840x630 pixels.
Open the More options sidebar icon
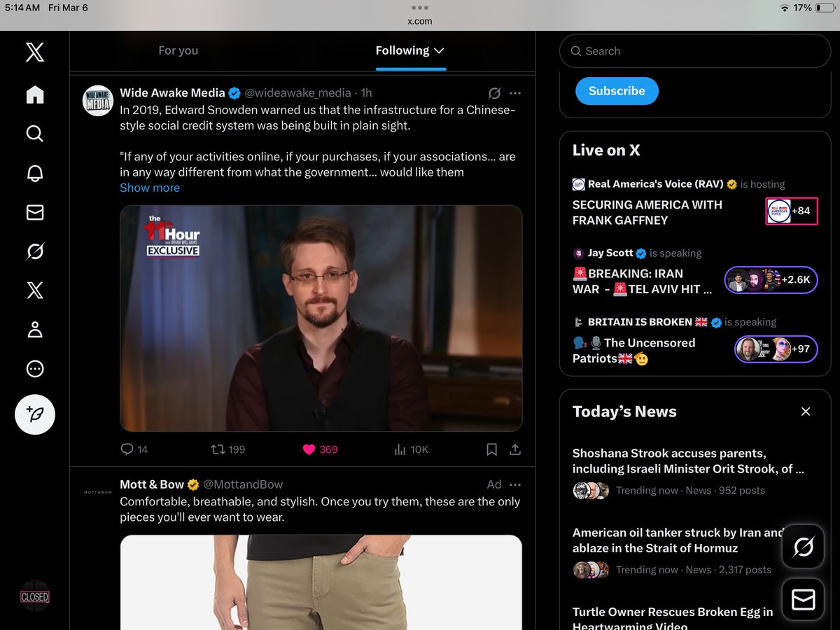pos(34,368)
